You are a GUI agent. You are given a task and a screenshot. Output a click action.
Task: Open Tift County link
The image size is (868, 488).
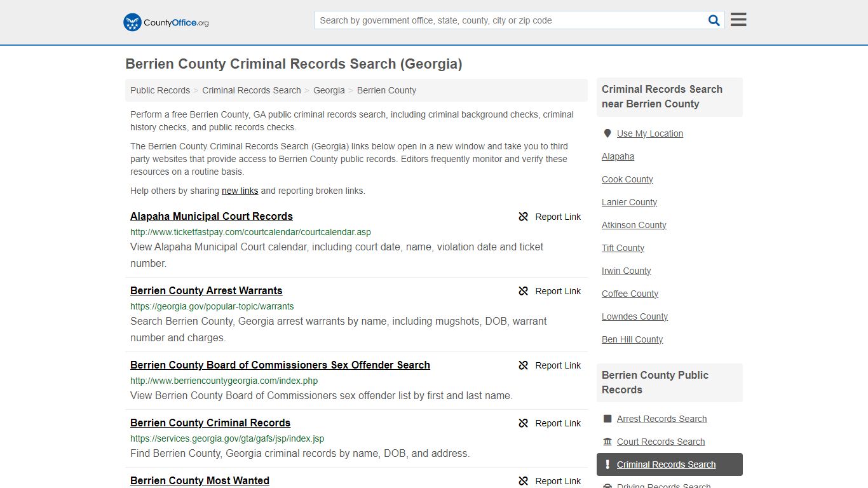click(623, 248)
